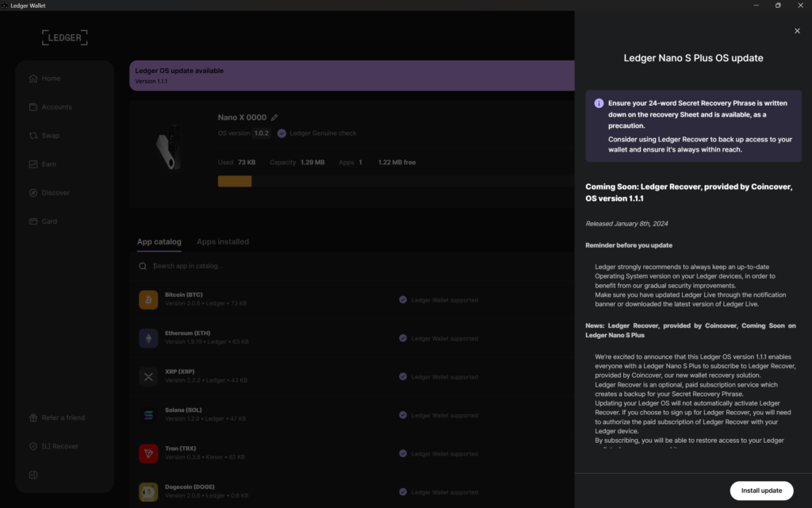The width and height of the screenshot is (812, 508).
Task: Select the Earn chart icon
Action: [33, 164]
